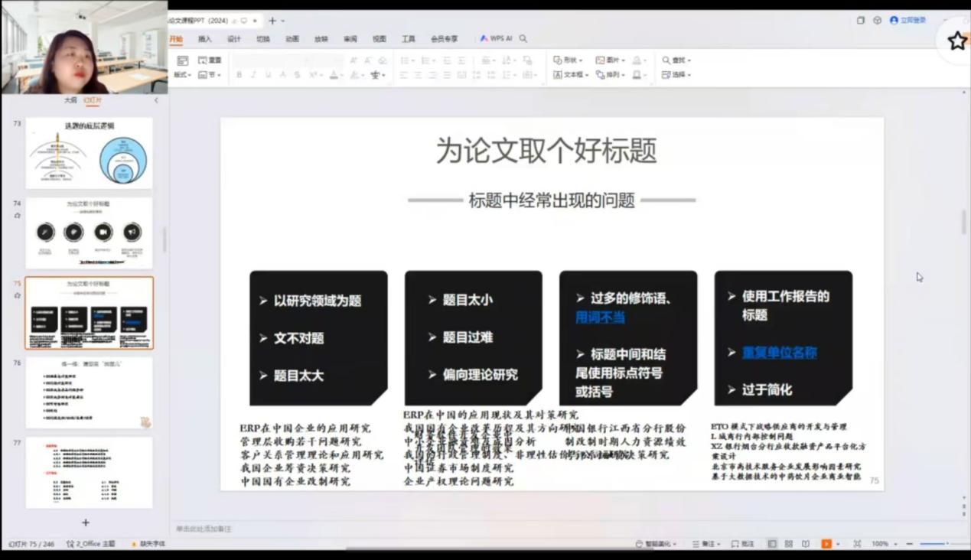
Task: Click the WPS AI icon
Action: click(x=497, y=38)
